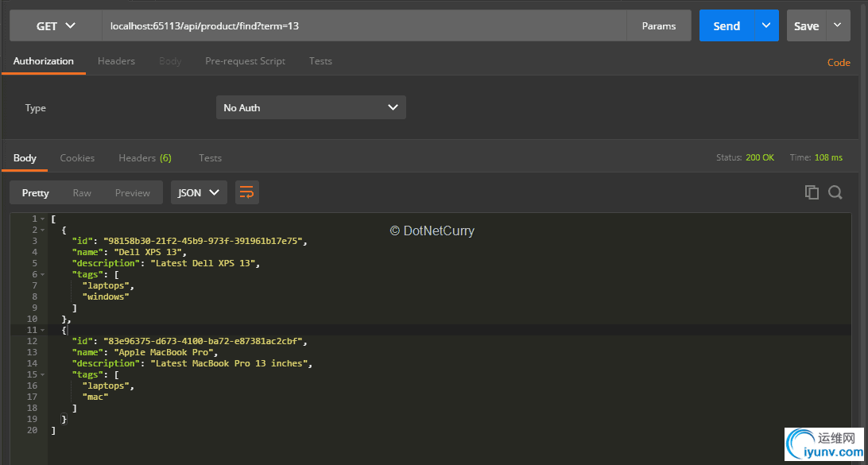Click the 200 OK status value
The width and height of the screenshot is (868, 465).
[760, 157]
